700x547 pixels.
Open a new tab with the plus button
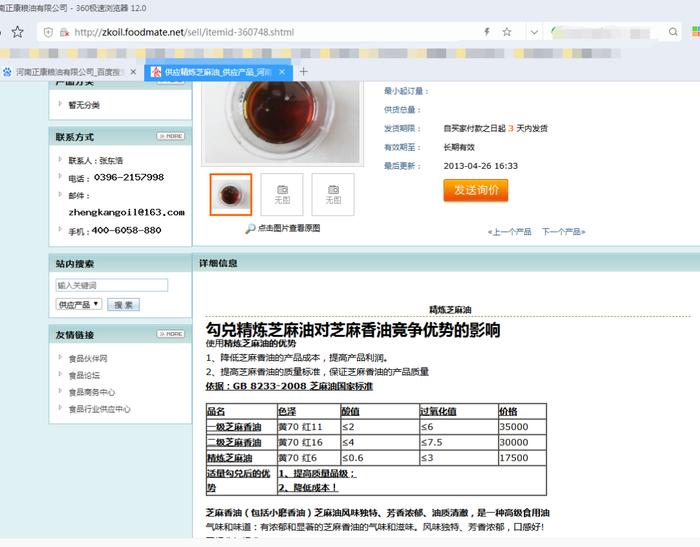pos(304,71)
